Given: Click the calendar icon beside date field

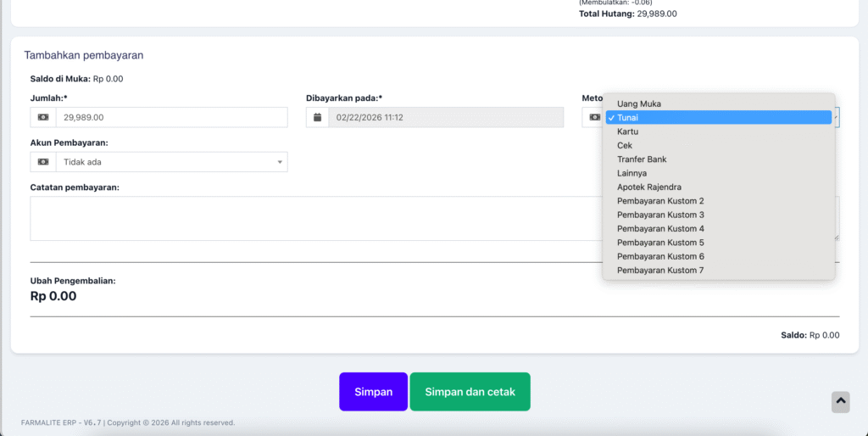Looking at the screenshot, I should pyautogui.click(x=319, y=117).
